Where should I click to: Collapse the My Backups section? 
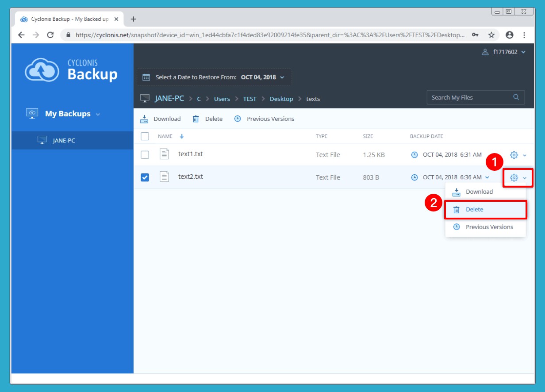point(98,114)
